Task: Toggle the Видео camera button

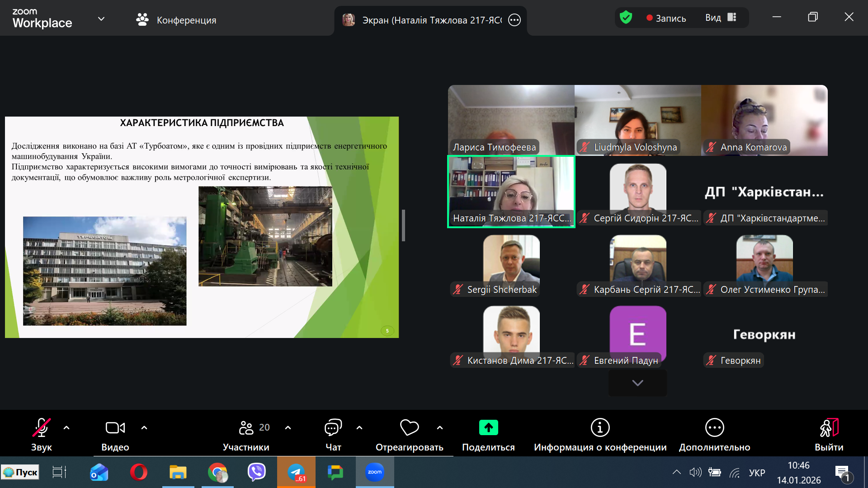Action: (x=115, y=428)
